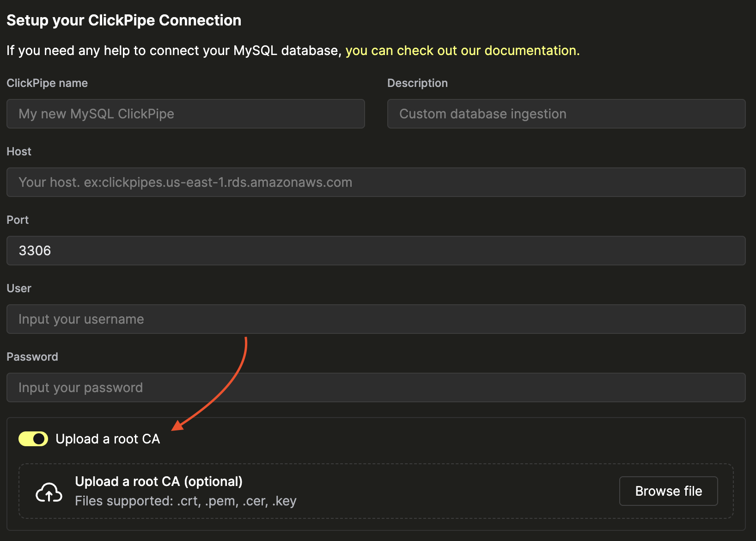756x541 pixels.
Task: Click the cloud upload icon
Action: tap(48, 491)
